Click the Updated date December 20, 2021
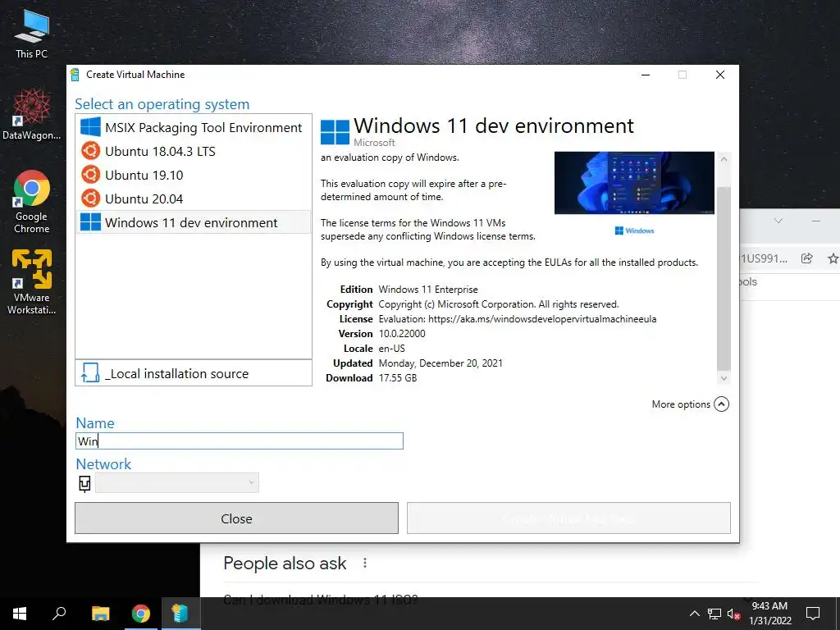 point(441,363)
